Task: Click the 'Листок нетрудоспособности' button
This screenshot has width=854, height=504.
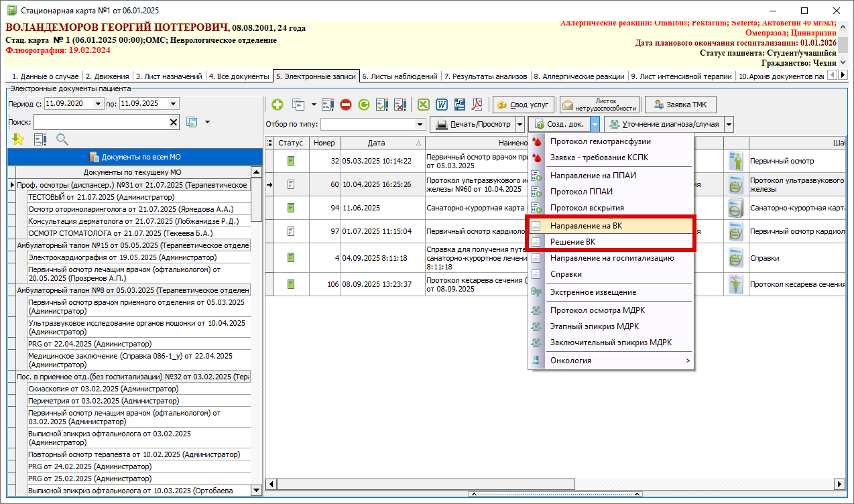Action: (x=599, y=105)
